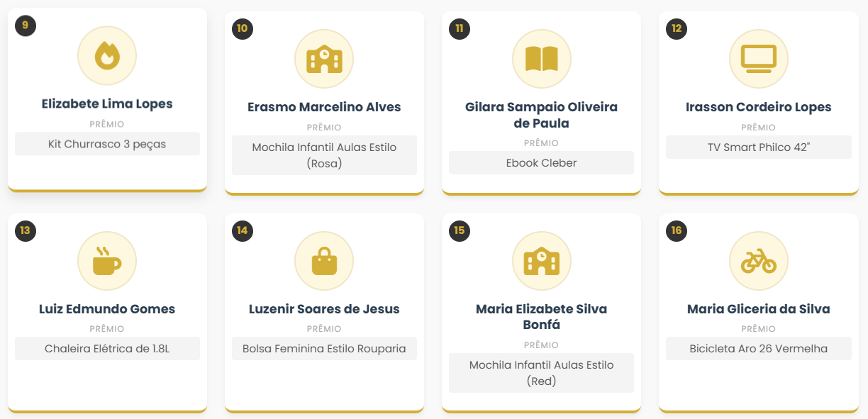Click the shopping bag icon above Luzenir Soares
Viewport: 868px width, 419px height.
pos(324,261)
